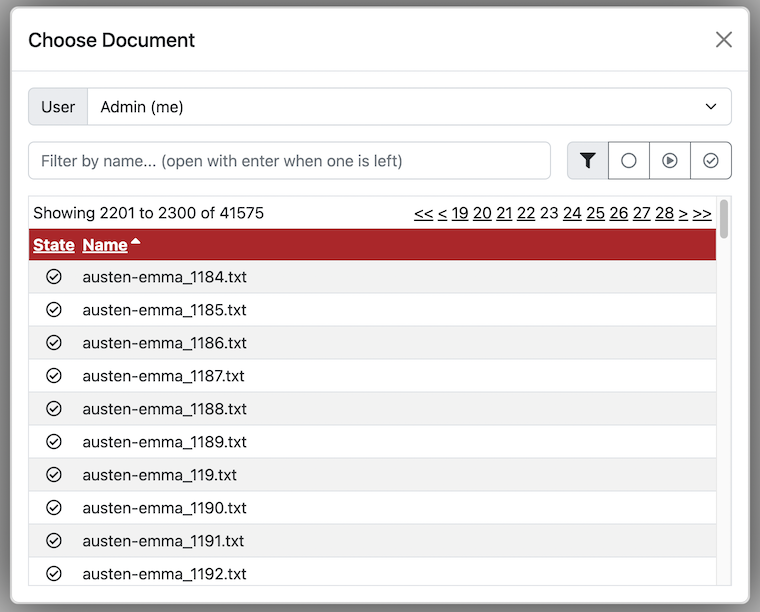Open austen-emma_1184.txt document

[164, 277]
